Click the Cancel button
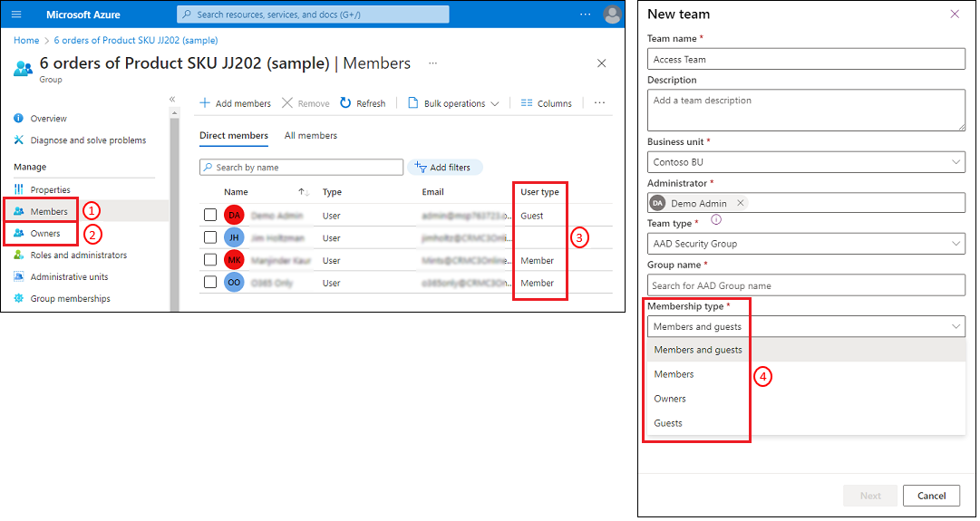980x521 pixels. [931, 496]
